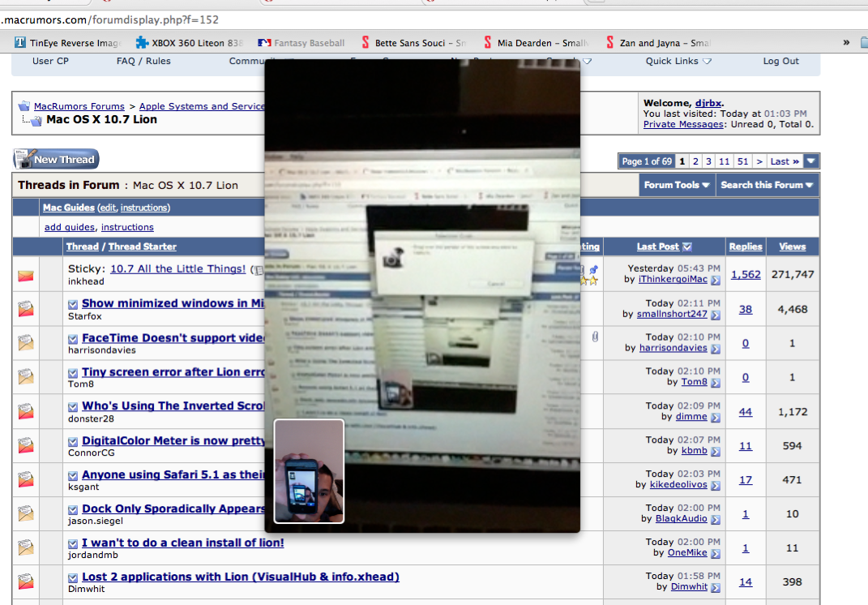868x605 pixels.
Task: Click go-to-last-post arrow beside BlaqkAudio
Action: click(715, 520)
